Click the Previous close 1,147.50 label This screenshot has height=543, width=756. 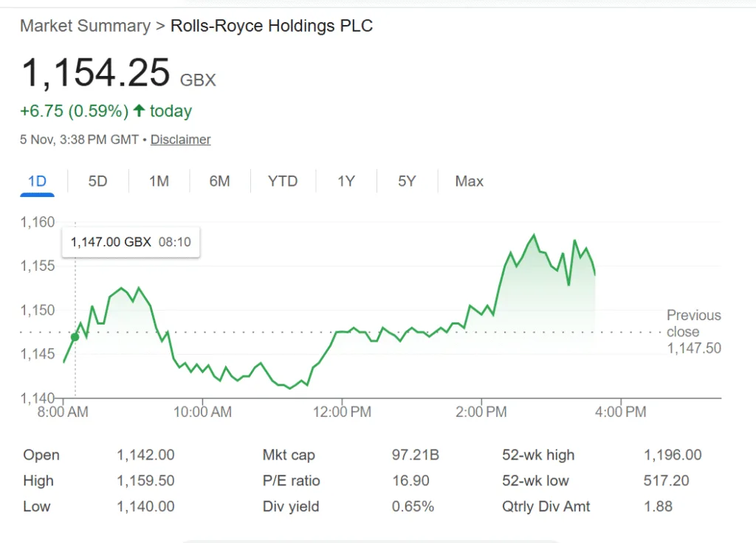tap(693, 332)
